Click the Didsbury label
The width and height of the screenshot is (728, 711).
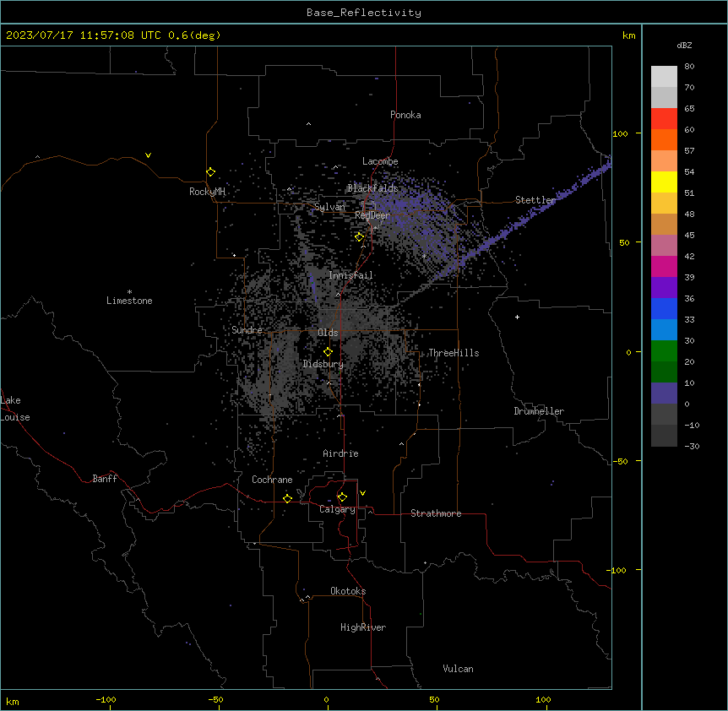point(323,364)
